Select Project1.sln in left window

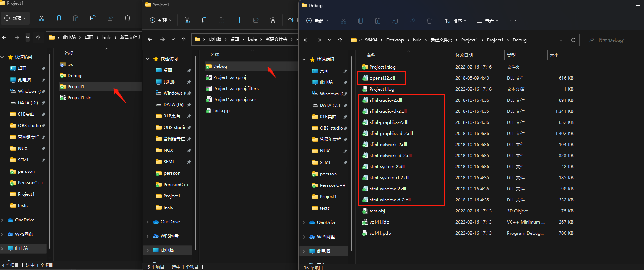click(79, 97)
